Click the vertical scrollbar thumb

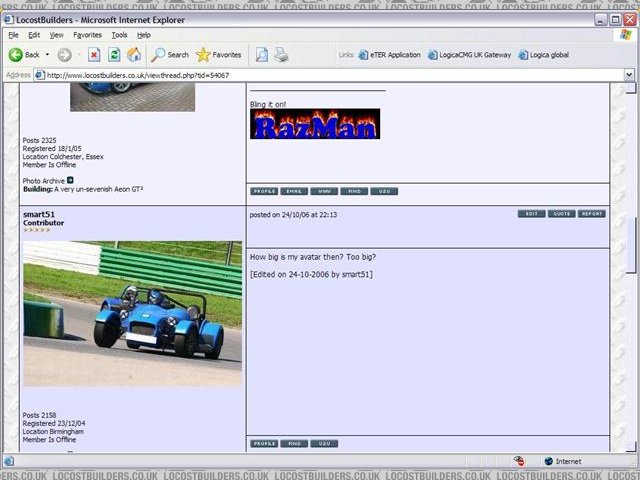click(631, 245)
